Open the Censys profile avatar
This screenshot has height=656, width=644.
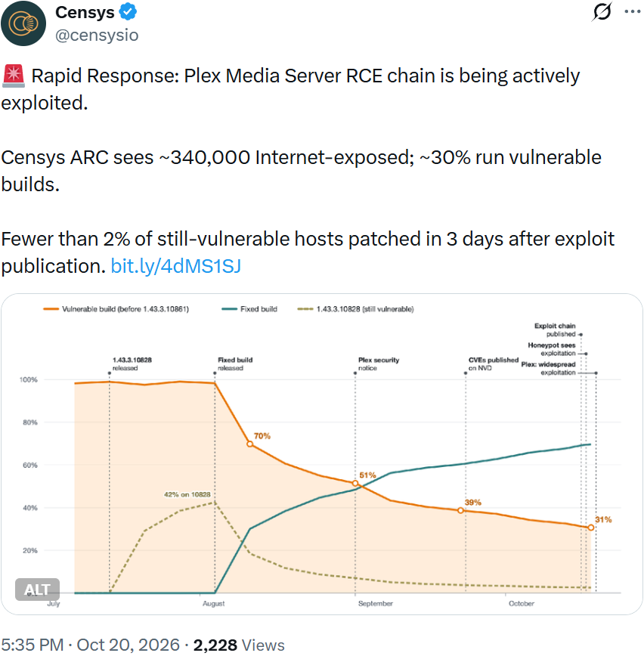pos(23,23)
